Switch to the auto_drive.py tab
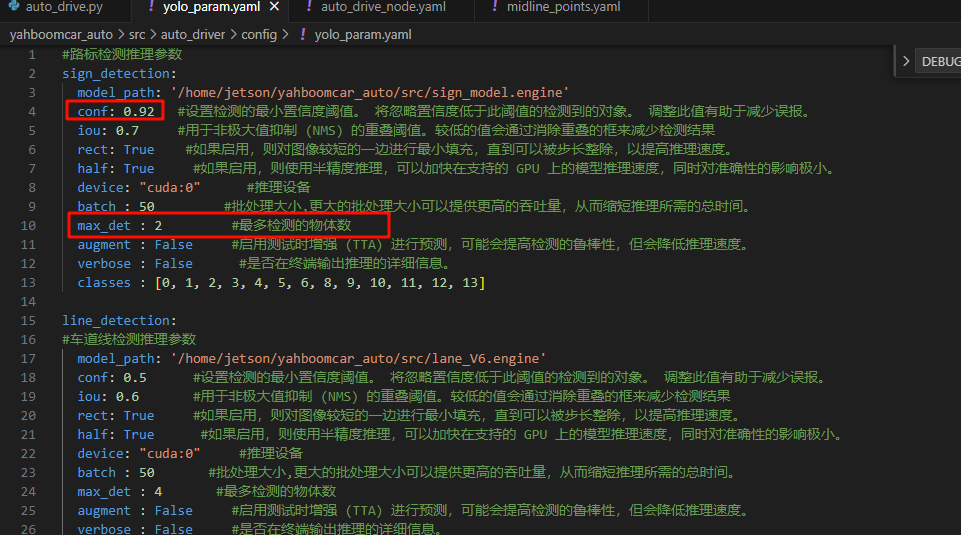This screenshot has width=961, height=535. (62, 7)
